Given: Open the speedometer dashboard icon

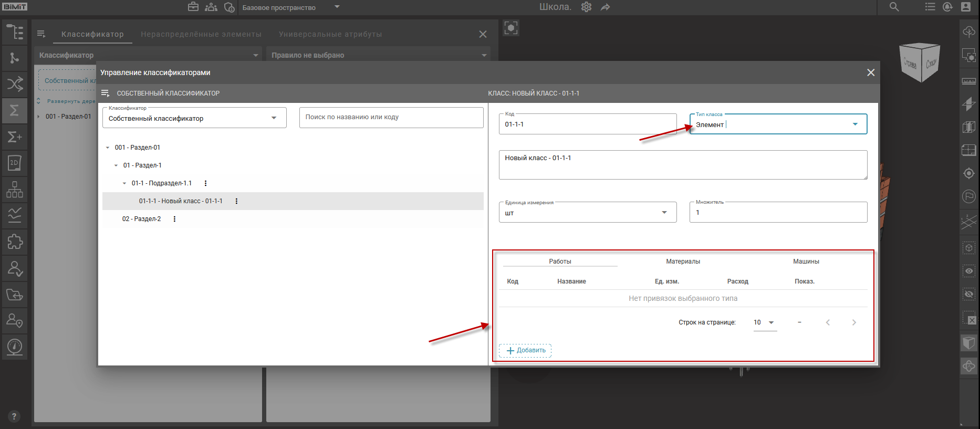Looking at the screenshot, I should tap(15, 347).
